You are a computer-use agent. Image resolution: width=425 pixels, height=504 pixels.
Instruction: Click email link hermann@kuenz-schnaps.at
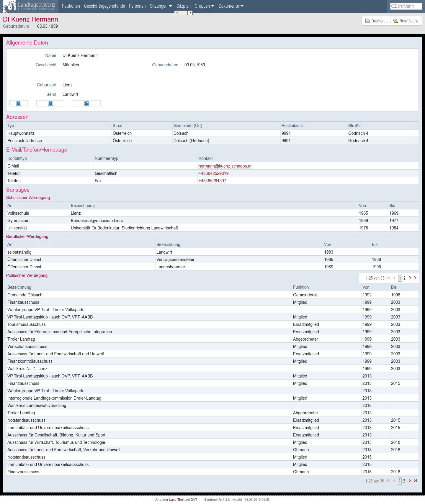tap(225, 166)
